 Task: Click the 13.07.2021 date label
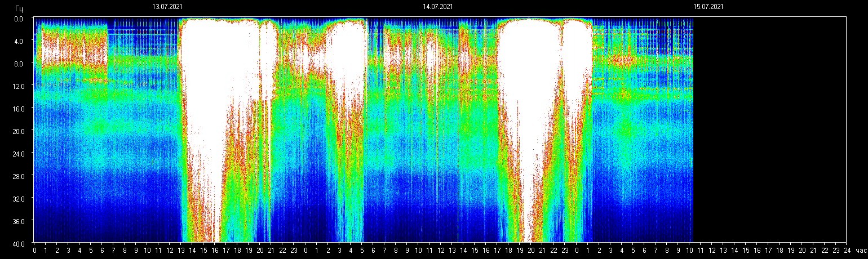pyautogui.click(x=167, y=7)
